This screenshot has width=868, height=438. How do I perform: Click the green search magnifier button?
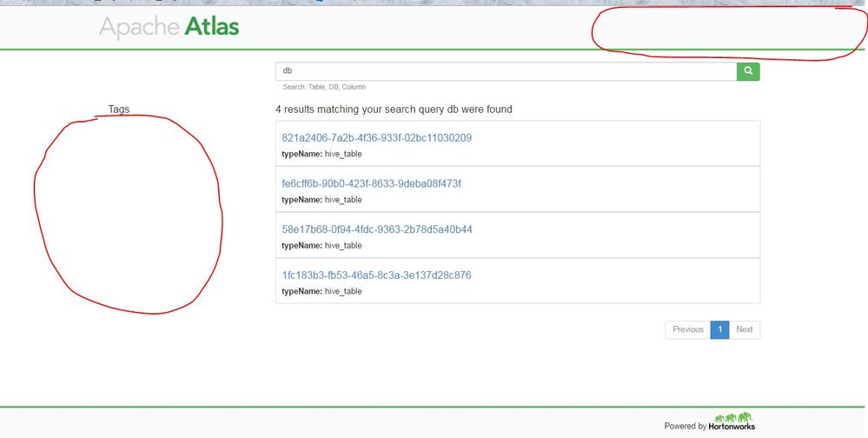(748, 71)
